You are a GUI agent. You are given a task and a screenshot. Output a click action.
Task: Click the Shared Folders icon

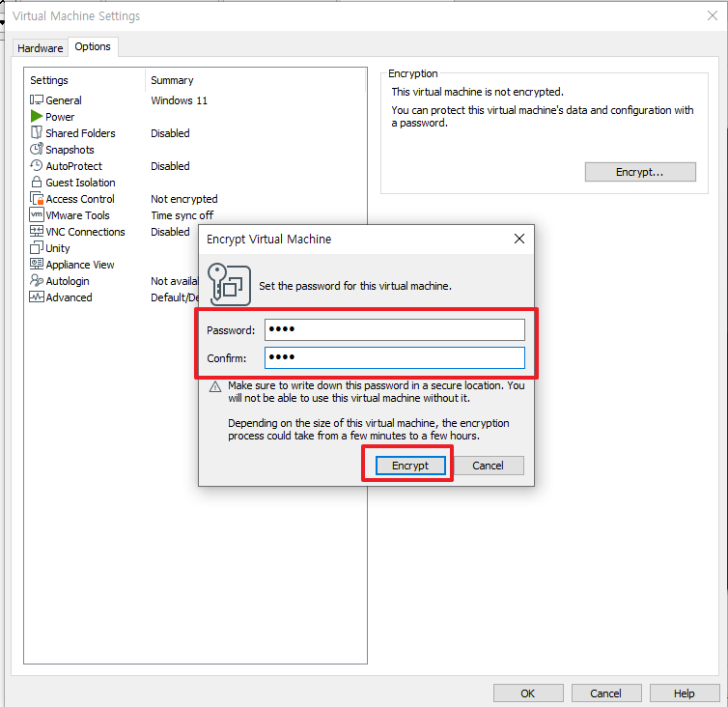[x=37, y=133]
